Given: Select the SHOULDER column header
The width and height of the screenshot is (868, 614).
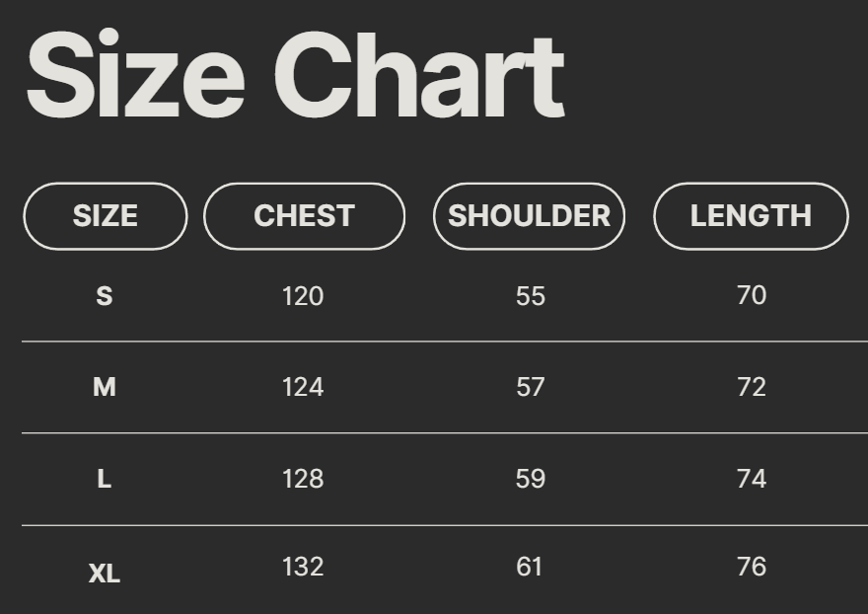Looking at the screenshot, I should [x=529, y=216].
